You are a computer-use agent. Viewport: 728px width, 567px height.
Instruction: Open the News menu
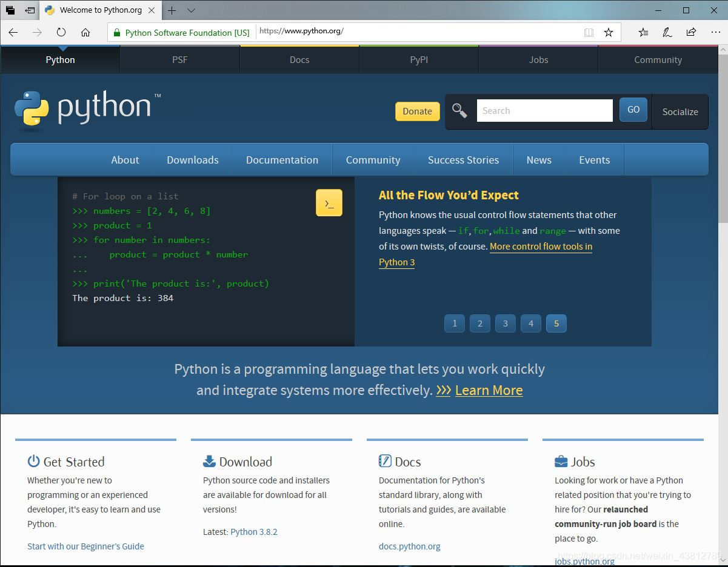coord(539,160)
